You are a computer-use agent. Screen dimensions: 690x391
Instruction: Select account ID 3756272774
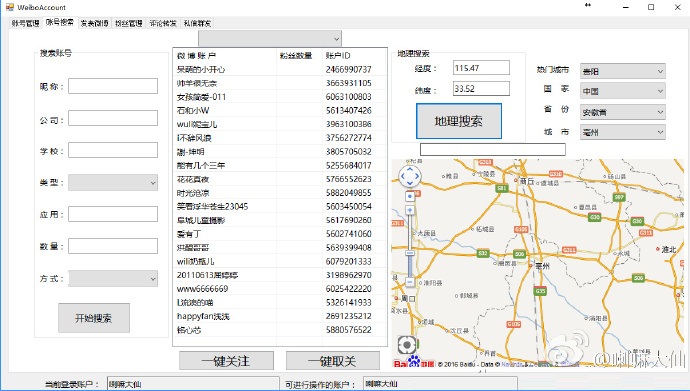[280, 138]
